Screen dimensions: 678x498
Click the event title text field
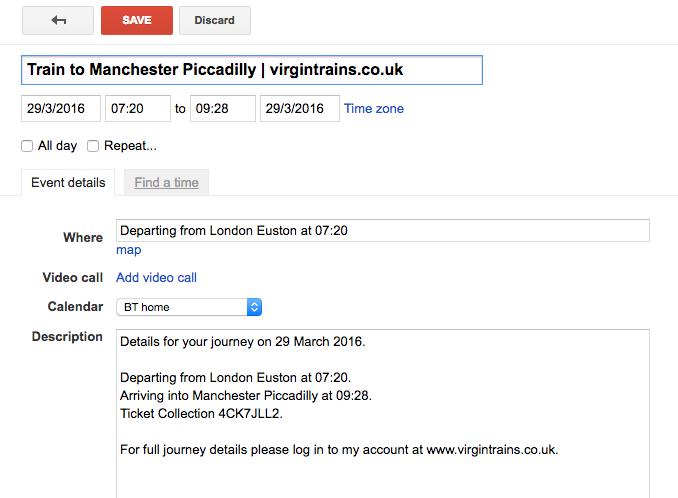[251, 70]
